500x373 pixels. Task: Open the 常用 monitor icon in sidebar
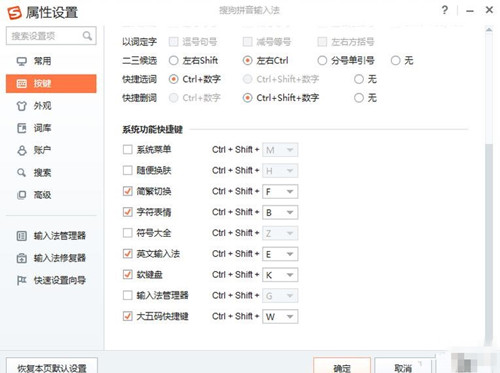pos(22,61)
